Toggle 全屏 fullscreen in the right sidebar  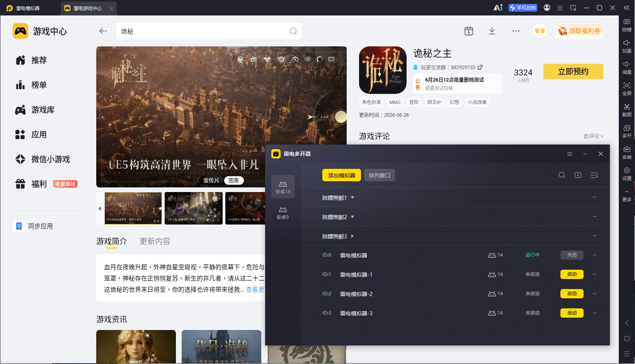[x=627, y=89]
